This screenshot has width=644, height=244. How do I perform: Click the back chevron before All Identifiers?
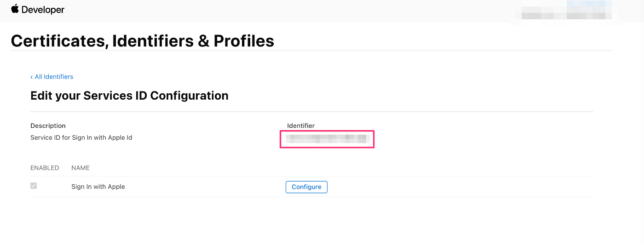(x=32, y=77)
